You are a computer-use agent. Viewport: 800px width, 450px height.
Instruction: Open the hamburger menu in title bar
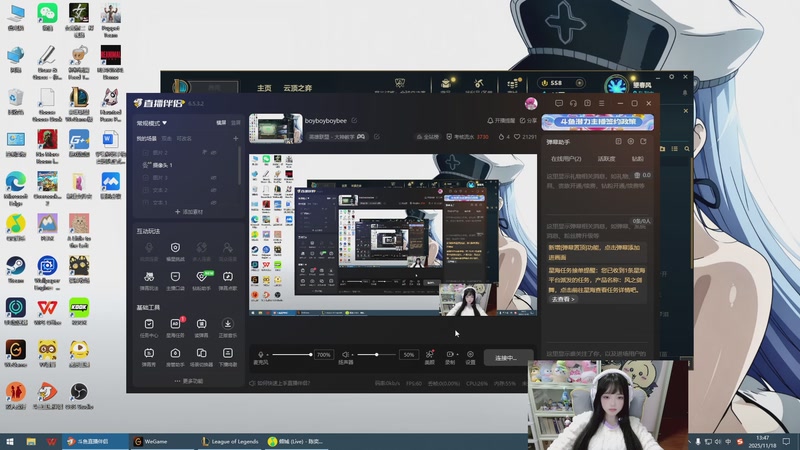coord(602,103)
